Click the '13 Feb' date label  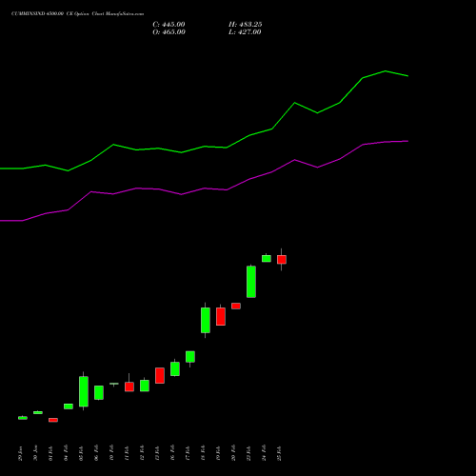(157, 453)
